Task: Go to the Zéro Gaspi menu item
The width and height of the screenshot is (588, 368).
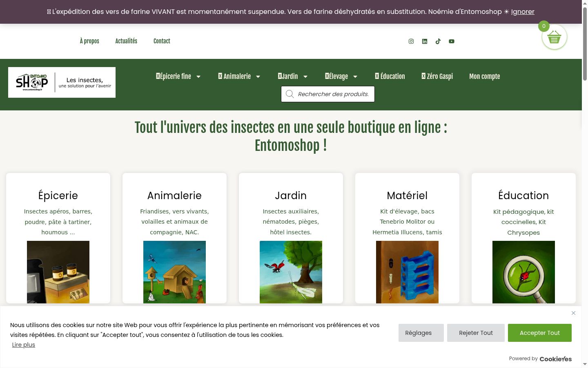Action: 437,76
